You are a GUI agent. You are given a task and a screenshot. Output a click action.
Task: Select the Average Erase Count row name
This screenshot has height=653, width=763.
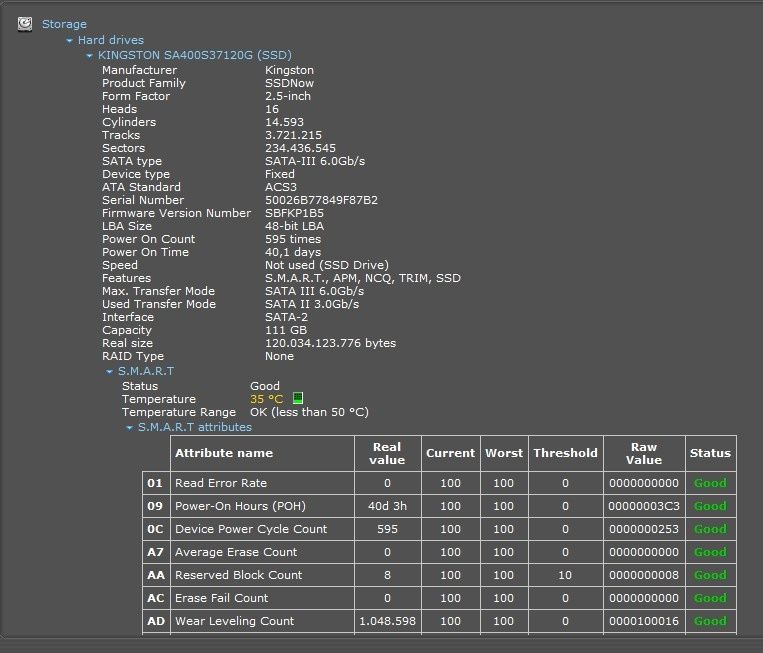coord(236,552)
